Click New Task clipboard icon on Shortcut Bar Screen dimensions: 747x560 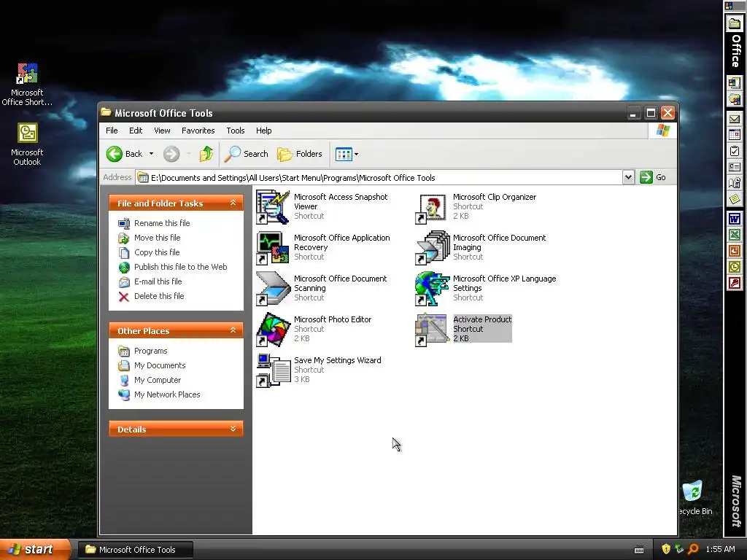[x=734, y=152]
